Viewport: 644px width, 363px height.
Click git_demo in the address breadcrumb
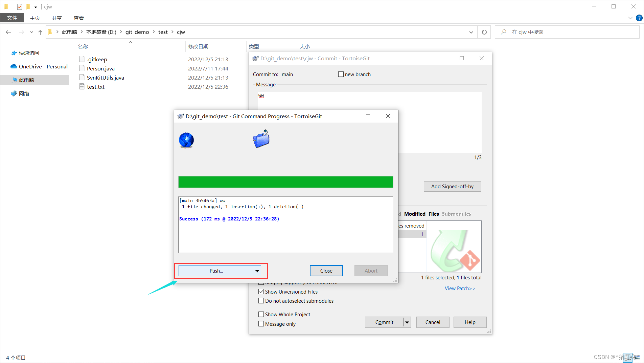coord(137,32)
